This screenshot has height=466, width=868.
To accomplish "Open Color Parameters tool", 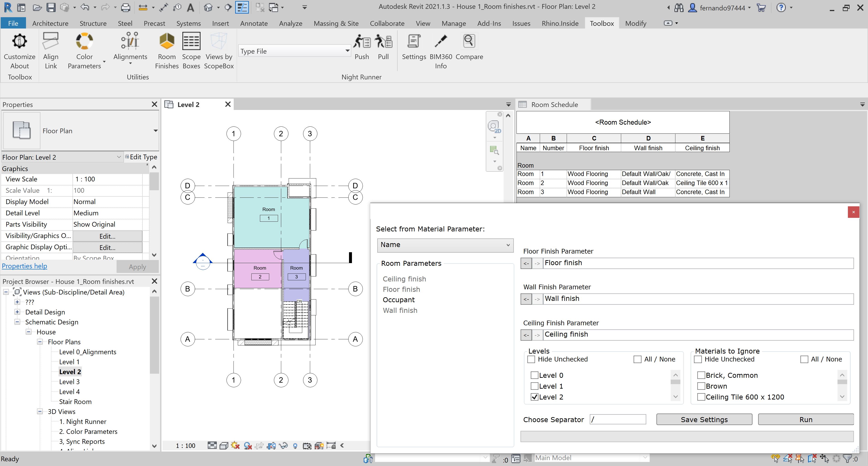I will point(84,51).
